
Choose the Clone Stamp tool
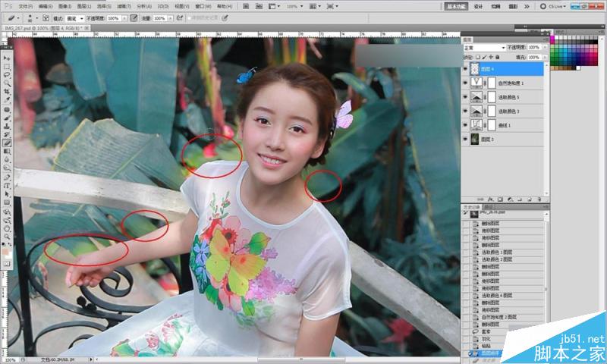click(7, 126)
